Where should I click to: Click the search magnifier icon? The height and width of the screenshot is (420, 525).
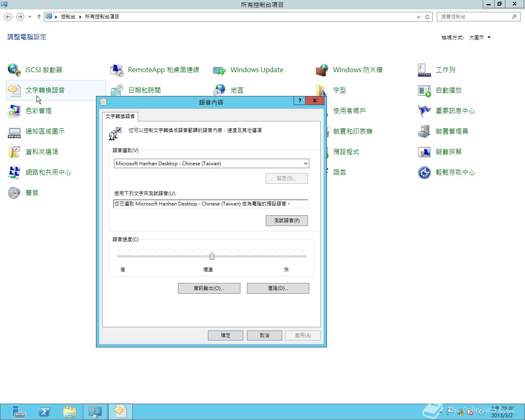pyautogui.click(x=514, y=17)
